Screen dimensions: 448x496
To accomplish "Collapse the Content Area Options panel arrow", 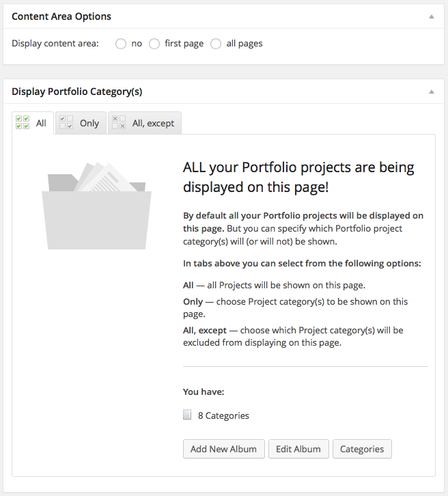I will pos(431,16).
